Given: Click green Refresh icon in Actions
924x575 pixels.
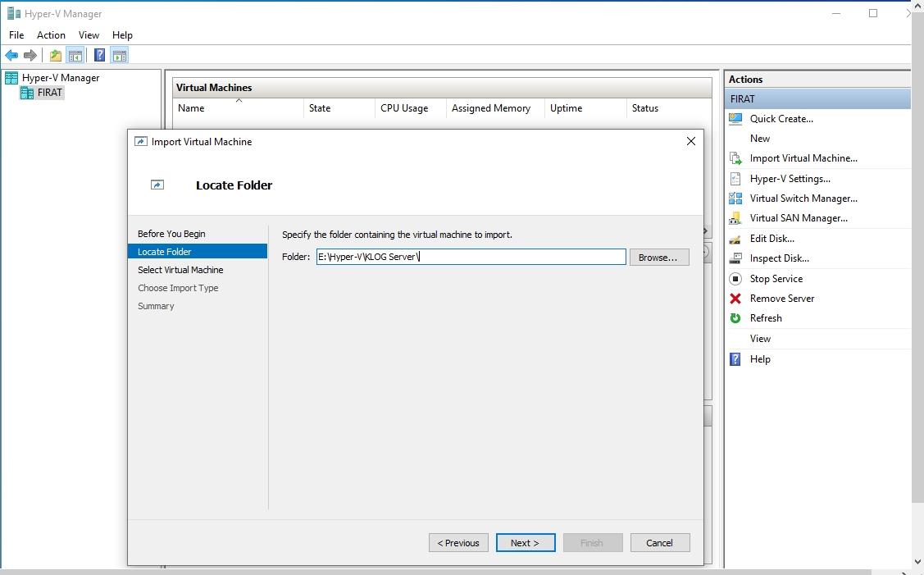Looking at the screenshot, I should click(x=735, y=318).
